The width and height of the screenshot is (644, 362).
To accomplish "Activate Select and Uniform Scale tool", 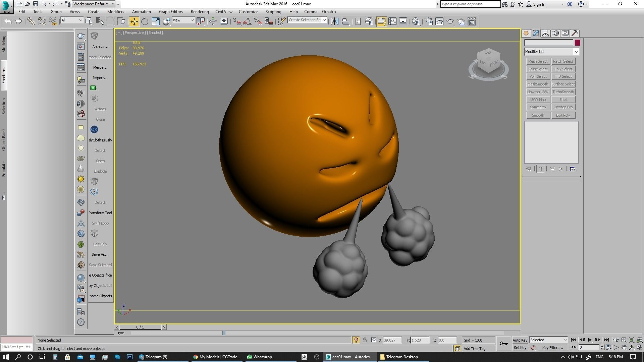I will 156,21.
